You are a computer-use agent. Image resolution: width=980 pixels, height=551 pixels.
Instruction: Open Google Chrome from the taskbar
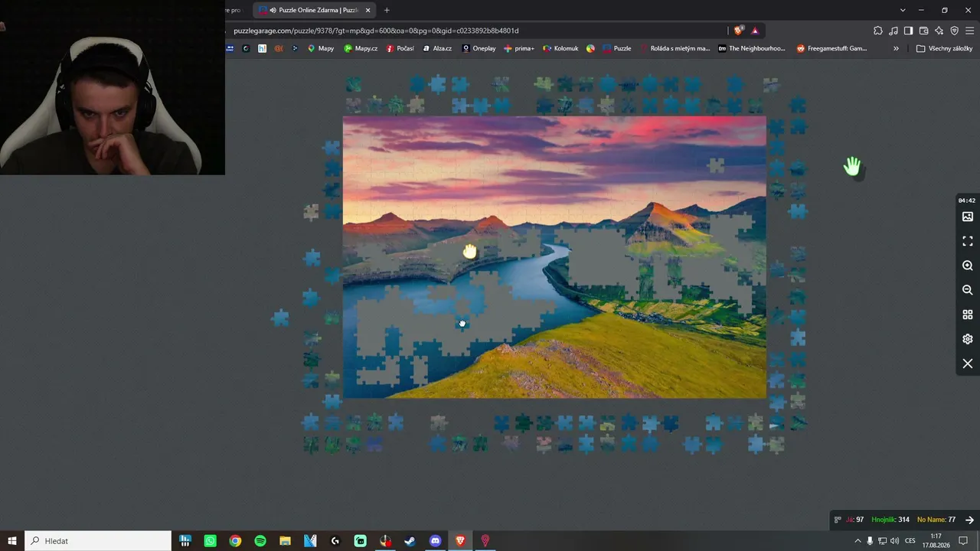pyautogui.click(x=235, y=541)
